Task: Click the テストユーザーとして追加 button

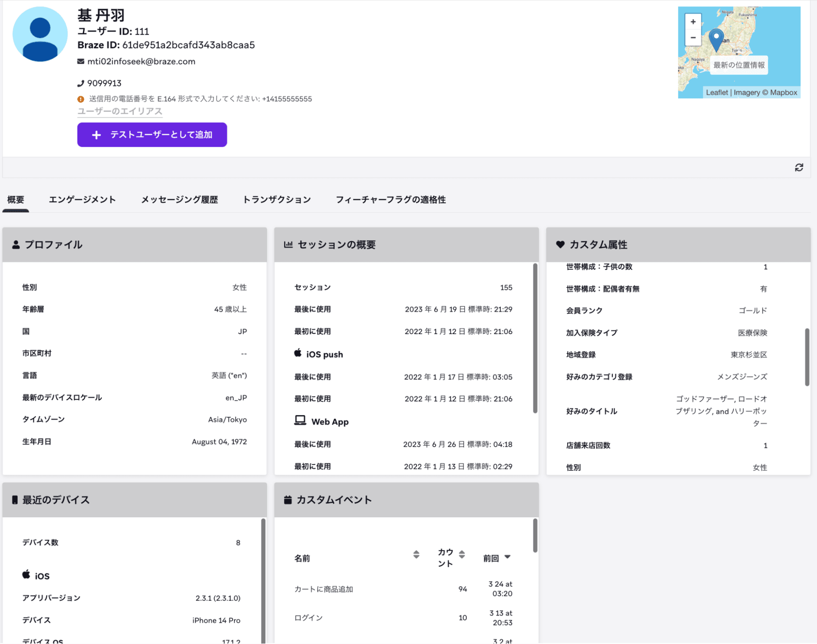Action: [152, 135]
